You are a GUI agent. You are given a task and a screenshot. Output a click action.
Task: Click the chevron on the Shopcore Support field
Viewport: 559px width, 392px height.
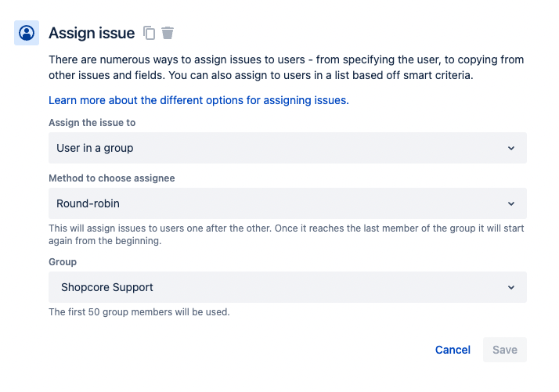pyautogui.click(x=511, y=288)
